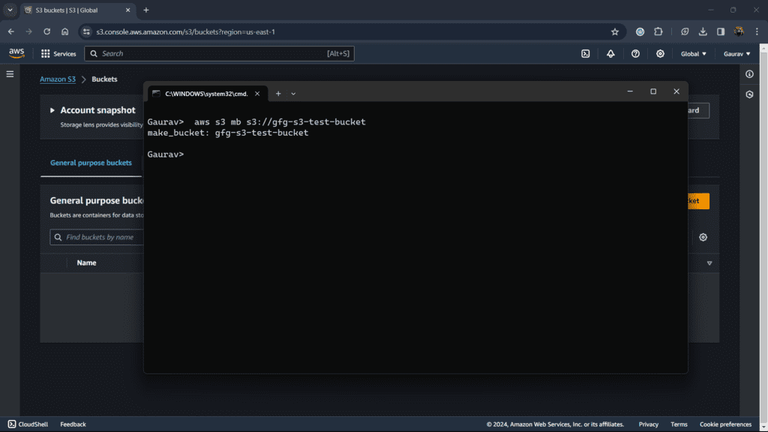Screen dimensions: 768x432
Task: Click the clock icon below info icon
Action: [749, 95]
